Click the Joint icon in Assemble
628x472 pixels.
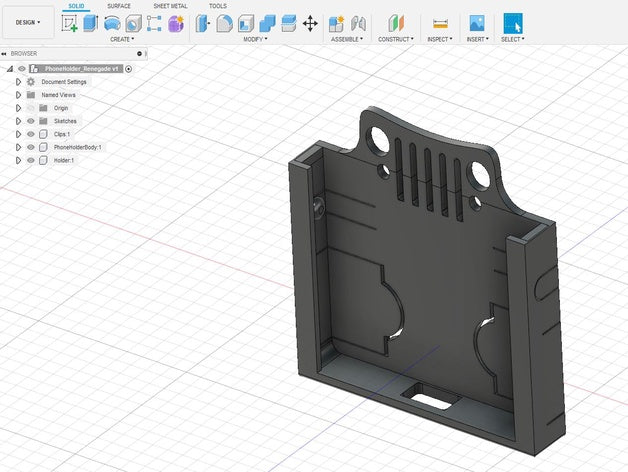[x=358, y=24]
